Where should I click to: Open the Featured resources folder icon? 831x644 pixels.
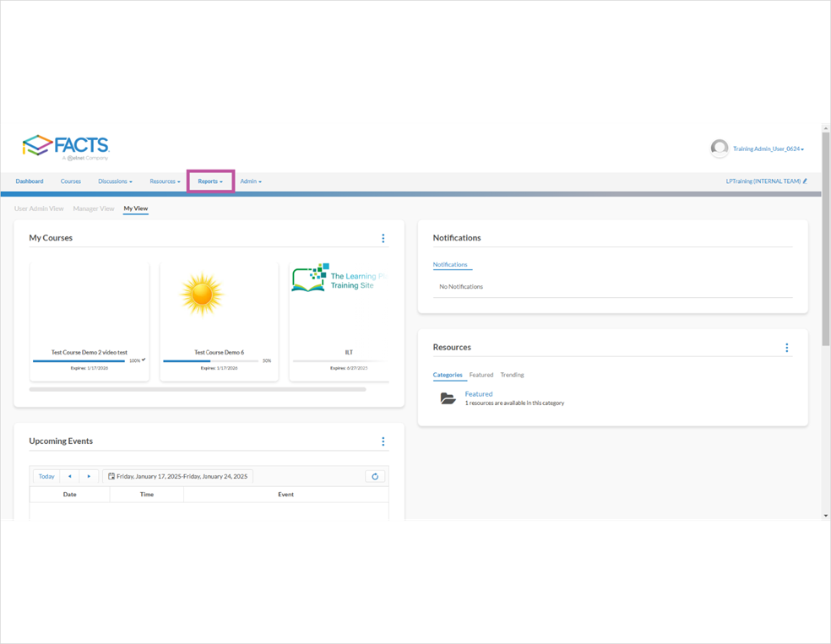(x=448, y=398)
